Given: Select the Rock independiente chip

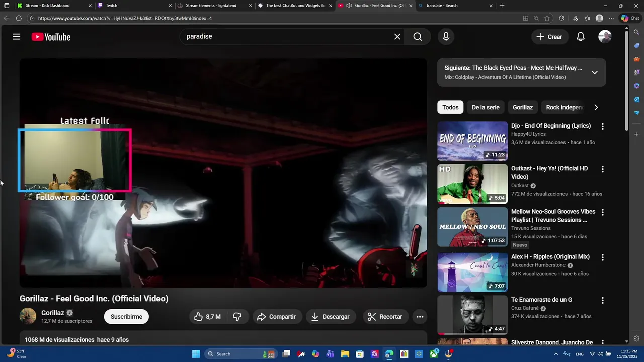Looking at the screenshot, I should (565, 107).
